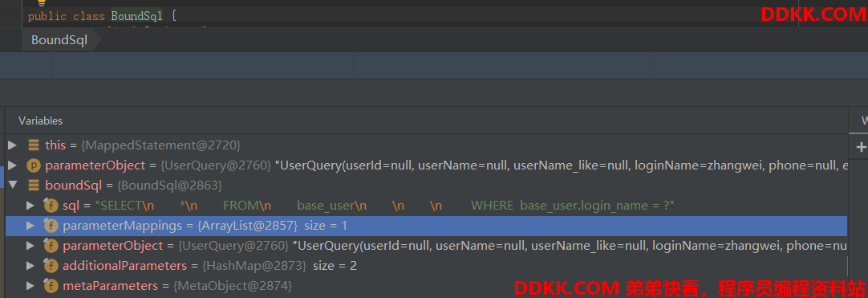Click the field icon beside parameterMappings

[x=51, y=226]
